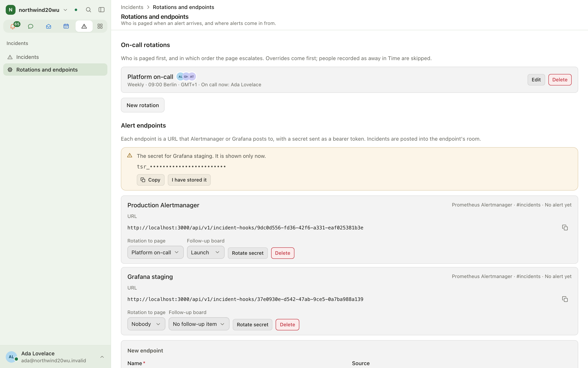Click the Production Alertmanager URL text
The width and height of the screenshot is (588, 368).
point(245,228)
